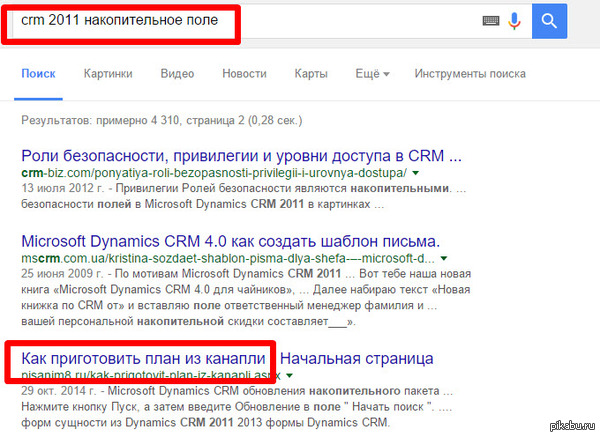Click the date text 25 июня 2009 г.
Image resolution: width=600 pixels, height=437 pixels.
[62, 274]
